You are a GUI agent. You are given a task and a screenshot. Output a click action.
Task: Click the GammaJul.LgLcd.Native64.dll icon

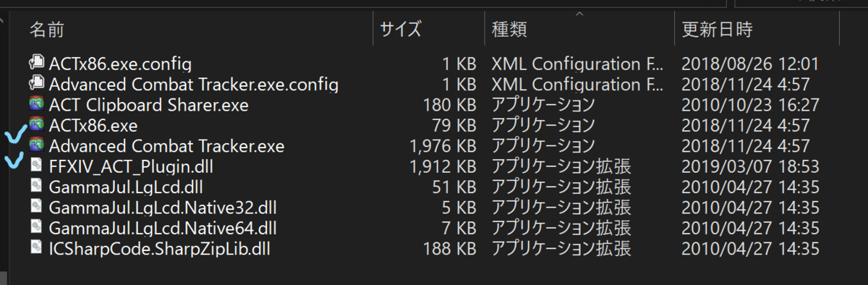tap(37, 229)
